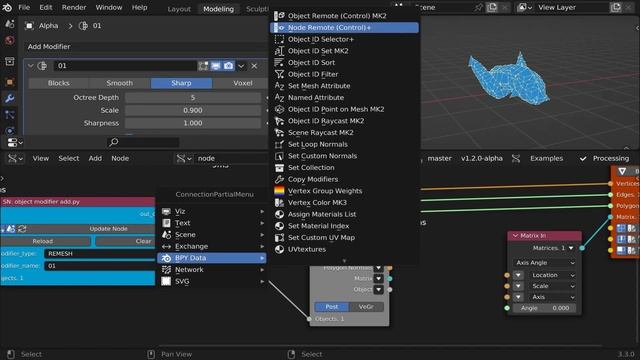Open the File menu

coord(24,7)
